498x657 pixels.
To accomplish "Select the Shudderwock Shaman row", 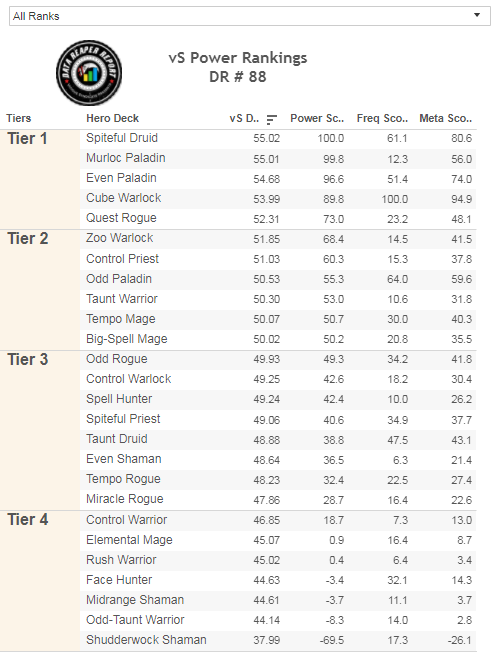I will [x=278, y=640].
